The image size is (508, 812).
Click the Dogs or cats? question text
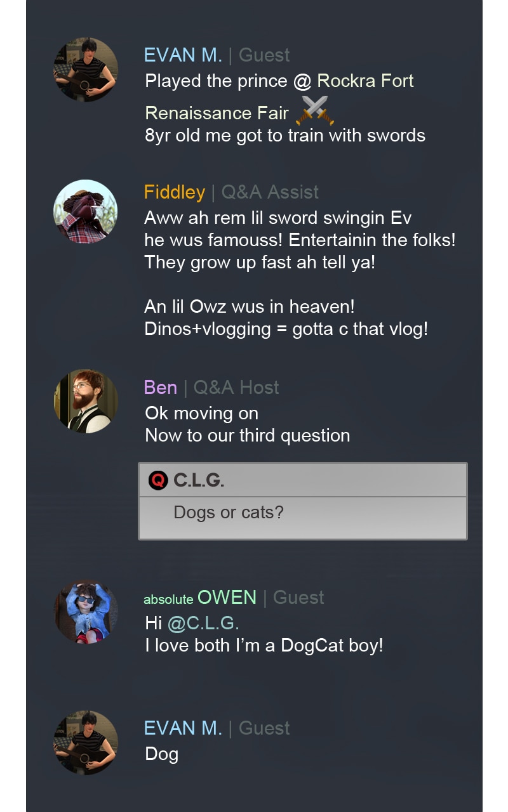[229, 513]
